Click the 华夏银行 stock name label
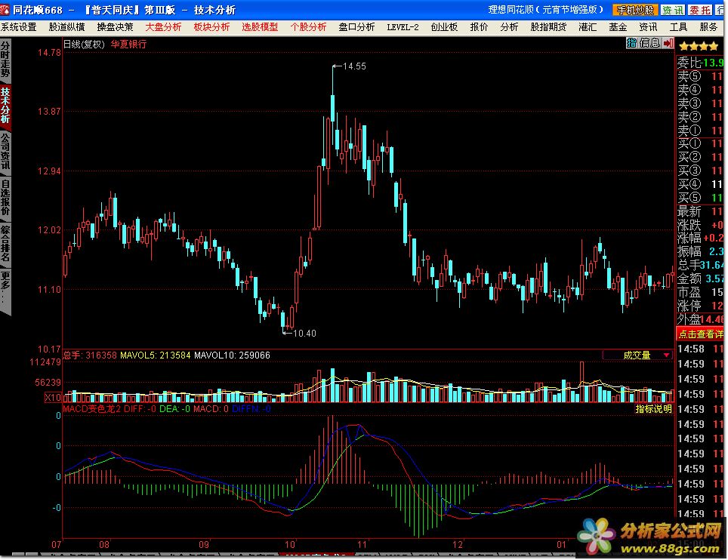This screenshot has height=560, width=728. coord(128,44)
